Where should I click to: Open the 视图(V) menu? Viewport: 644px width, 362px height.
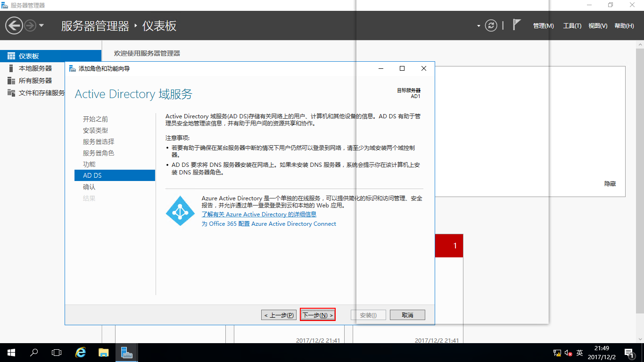click(598, 26)
